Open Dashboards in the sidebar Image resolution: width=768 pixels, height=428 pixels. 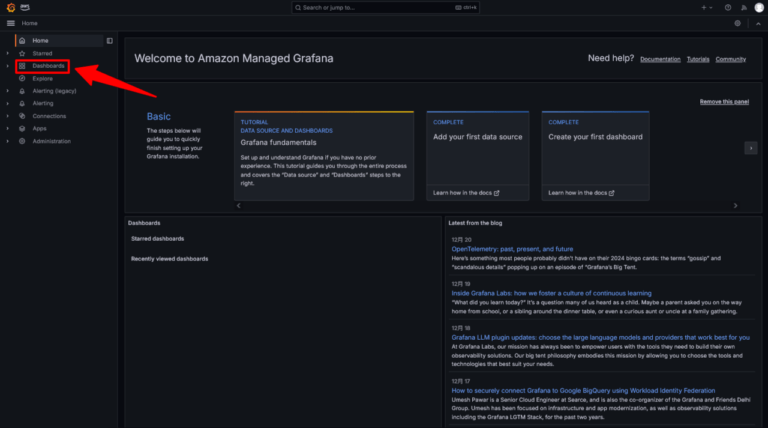coord(48,66)
